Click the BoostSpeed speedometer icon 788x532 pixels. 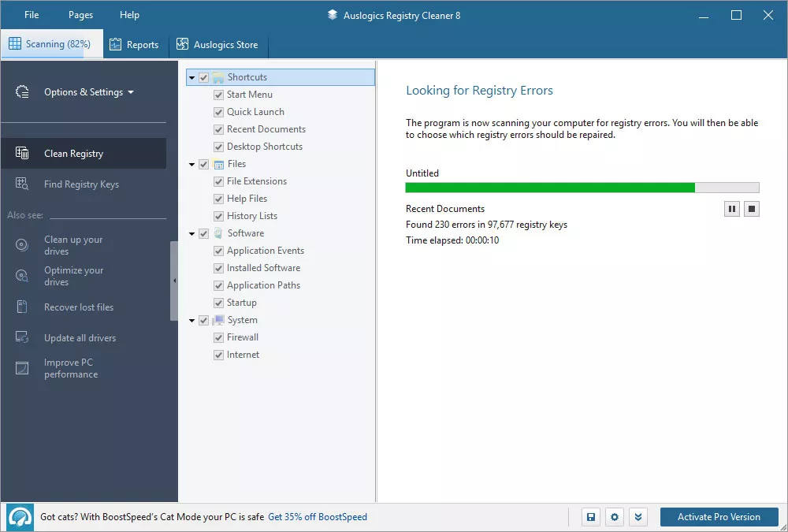click(20, 517)
